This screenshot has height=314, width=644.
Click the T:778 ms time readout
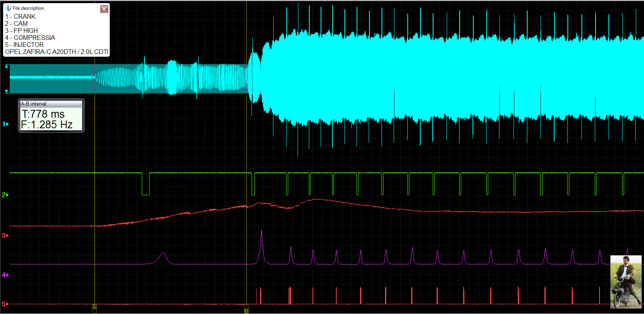pos(43,114)
